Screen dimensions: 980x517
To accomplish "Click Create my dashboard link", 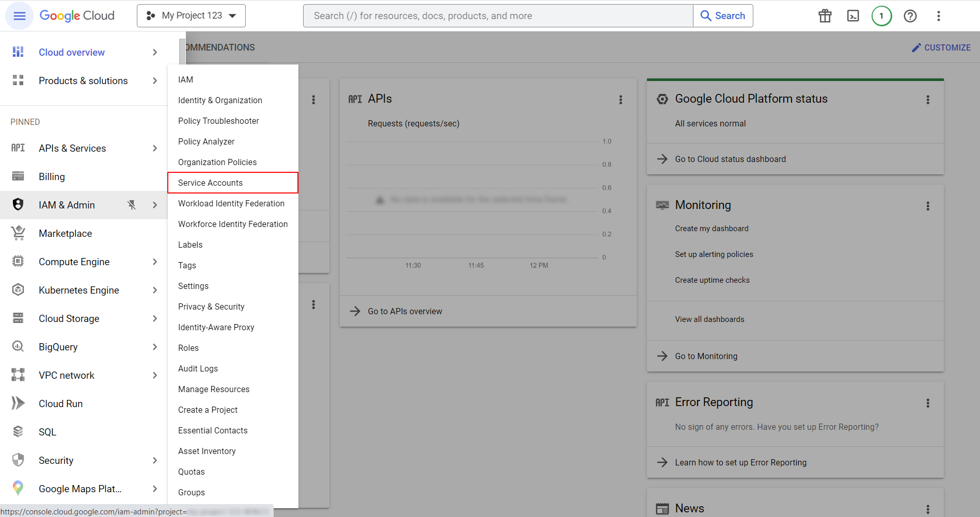I will [x=712, y=229].
